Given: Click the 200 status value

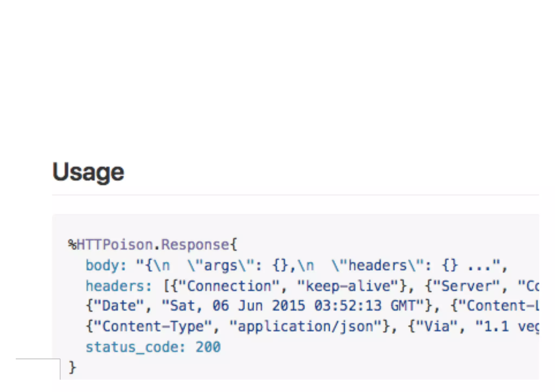Looking at the screenshot, I should 208,347.
